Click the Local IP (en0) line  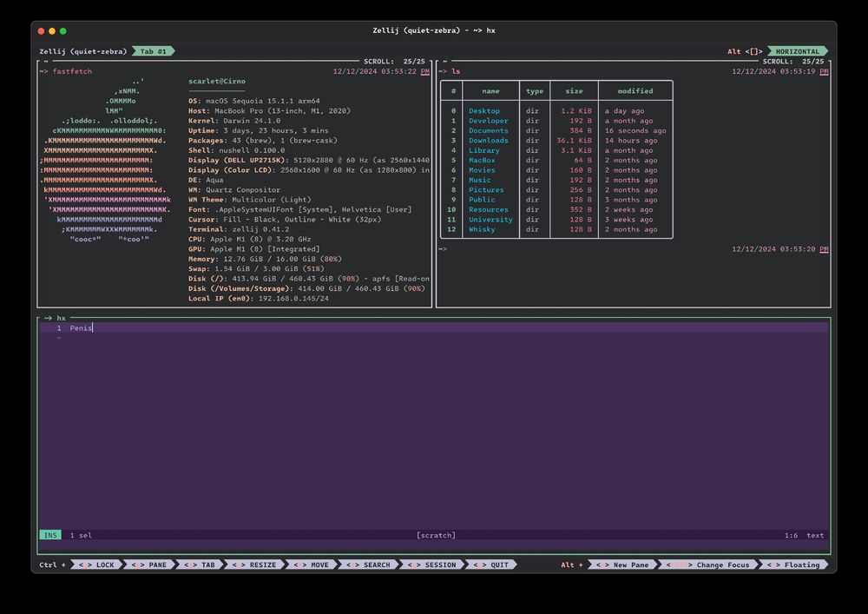258,299
